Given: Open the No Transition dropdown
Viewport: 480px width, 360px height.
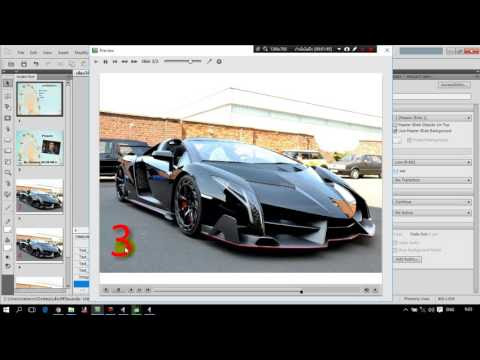Looking at the screenshot, I should point(433,180).
